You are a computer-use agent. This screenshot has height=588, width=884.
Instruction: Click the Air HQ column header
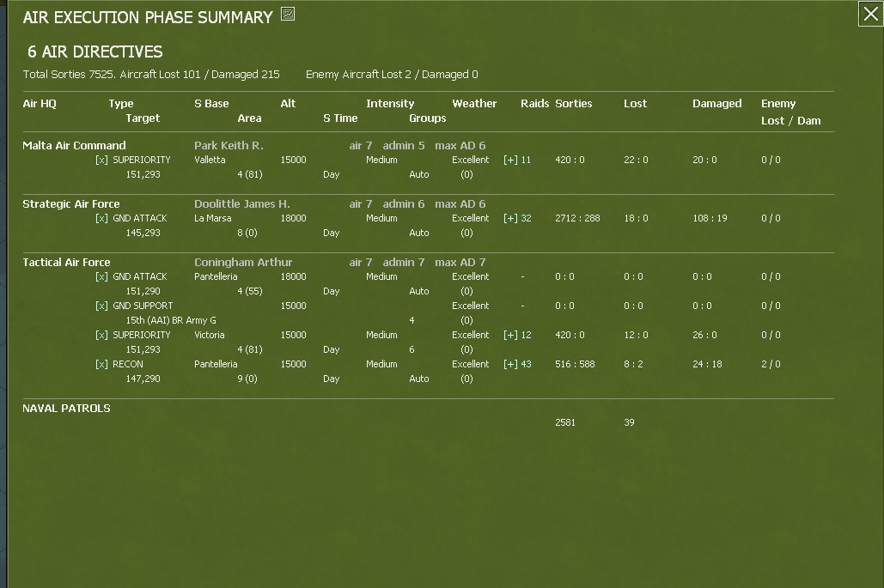[40, 104]
